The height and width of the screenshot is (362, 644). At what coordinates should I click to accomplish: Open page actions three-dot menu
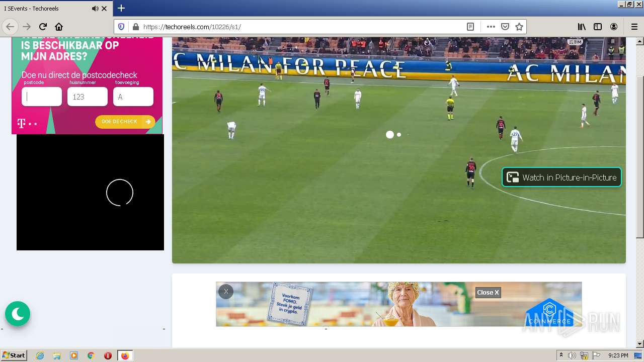pos(491,27)
